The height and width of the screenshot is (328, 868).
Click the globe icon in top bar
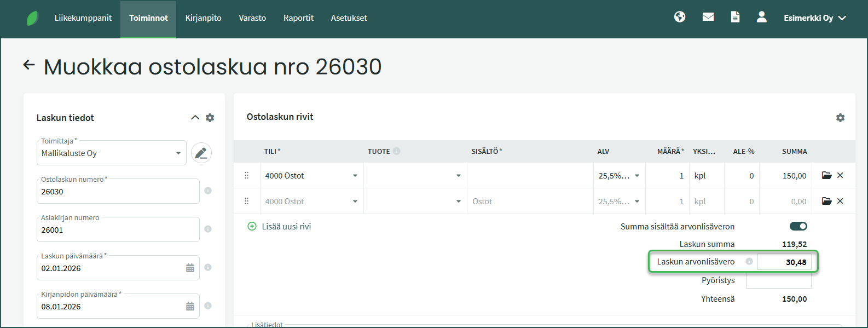(680, 17)
